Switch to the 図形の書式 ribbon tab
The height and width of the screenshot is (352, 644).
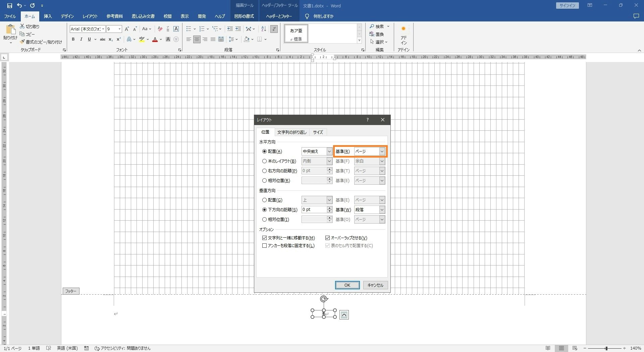coord(244,16)
